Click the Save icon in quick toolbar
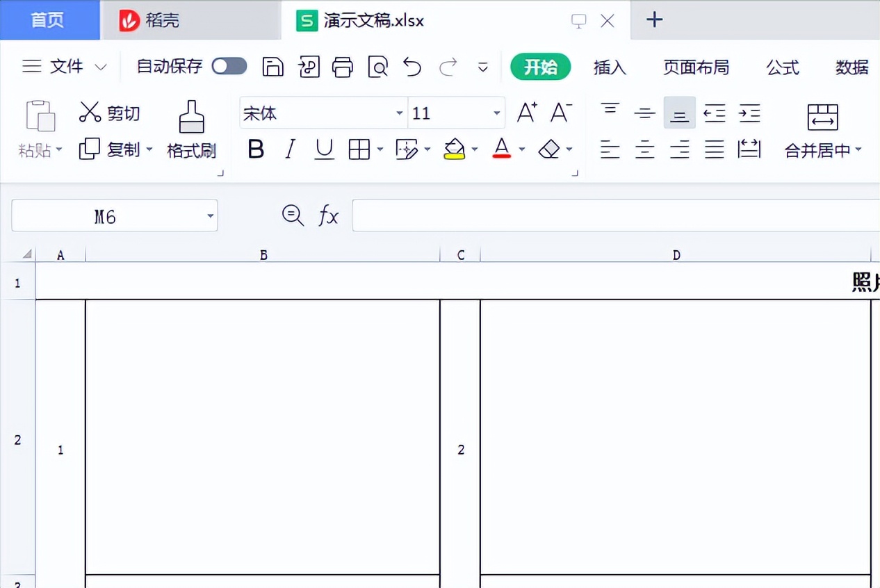 tap(273, 67)
